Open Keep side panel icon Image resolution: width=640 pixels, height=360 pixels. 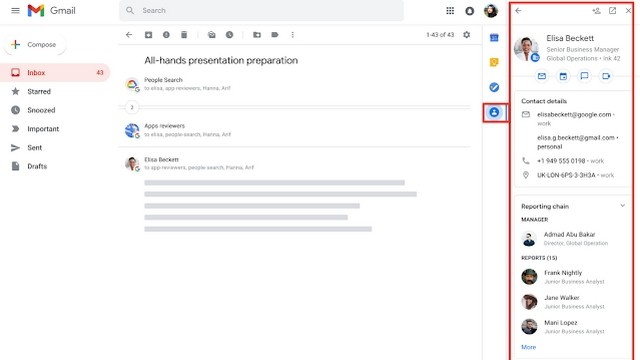click(x=494, y=62)
